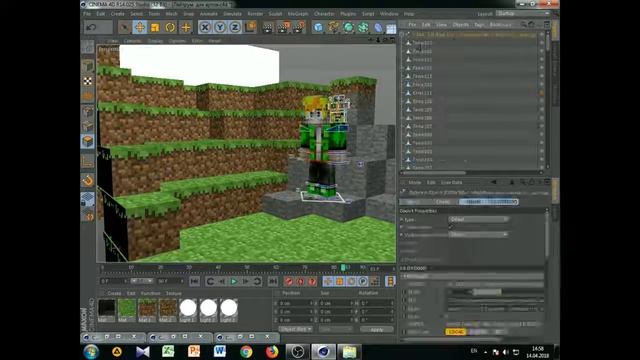The width and height of the screenshot is (640, 360).
Task: Open the green generator (NURBS) icon
Action: pos(348,27)
